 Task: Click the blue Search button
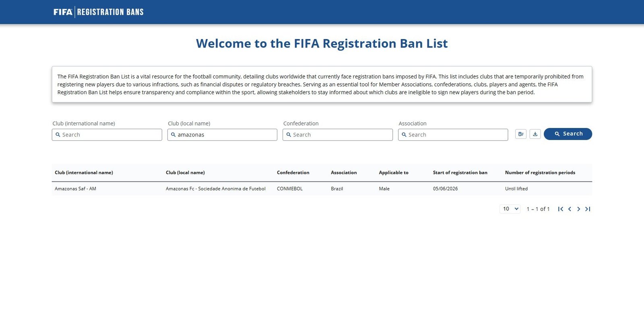point(568,134)
